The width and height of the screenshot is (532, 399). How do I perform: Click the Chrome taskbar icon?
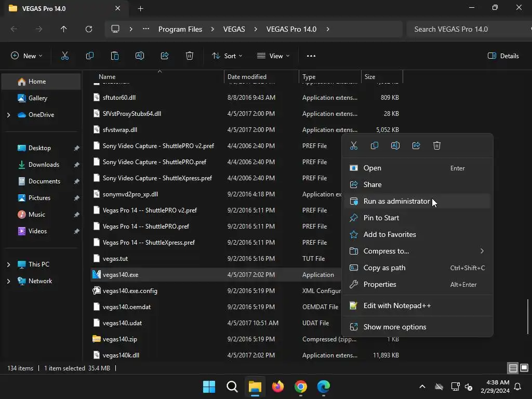pyautogui.click(x=301, y=387)
